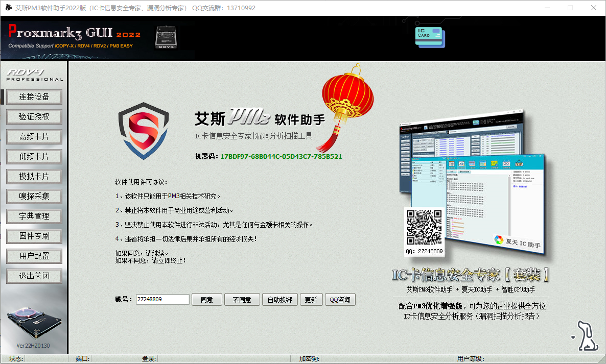Click the 账号 input field
This screenshot has width=606, height=364.
coord(162,299)
